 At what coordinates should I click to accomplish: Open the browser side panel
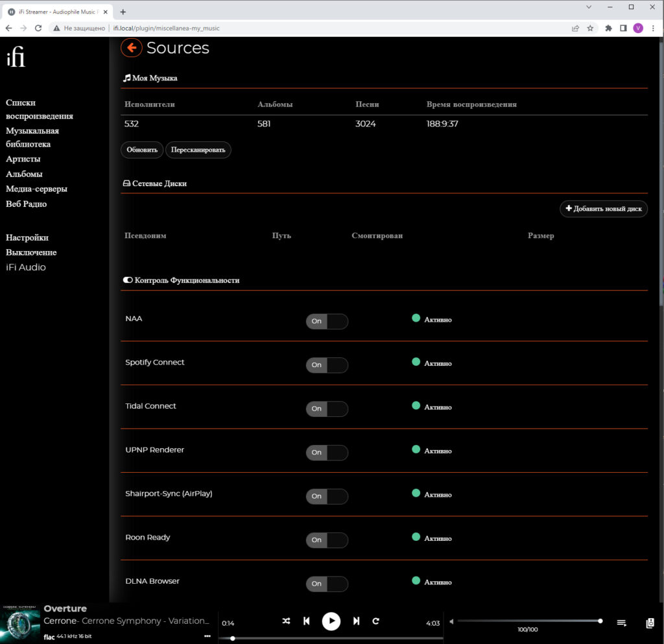[x=623, y=29]
